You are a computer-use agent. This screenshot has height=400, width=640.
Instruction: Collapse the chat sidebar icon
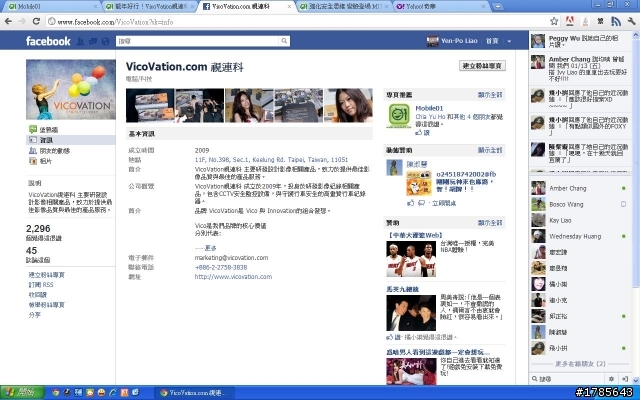pos(624,379)
